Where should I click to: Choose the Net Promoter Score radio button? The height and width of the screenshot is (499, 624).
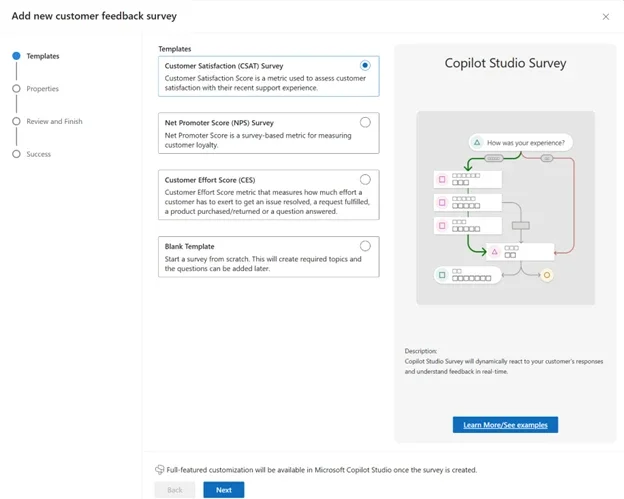(365, 122)
